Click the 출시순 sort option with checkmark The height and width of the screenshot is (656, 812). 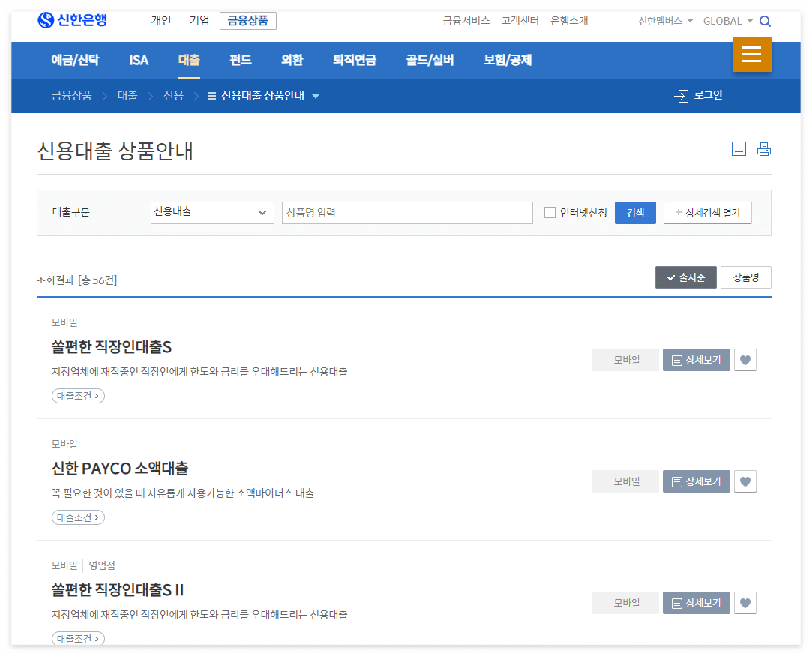(x=685, y=277)
